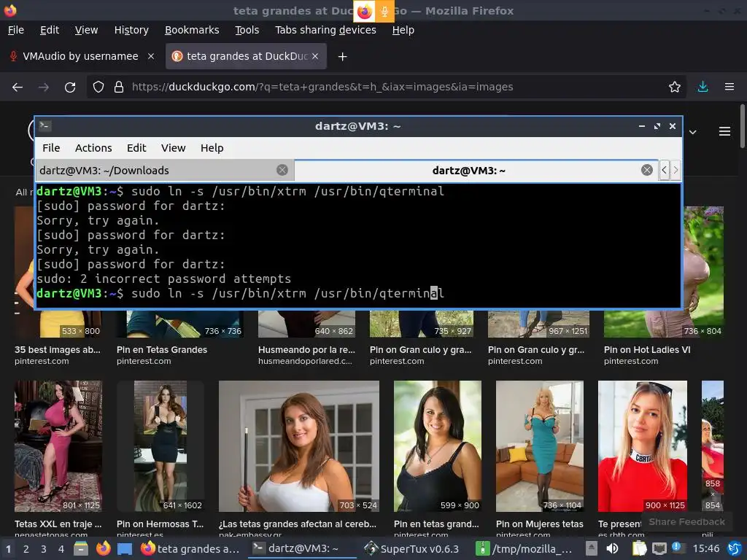
Task: Click the network connection tray icon
Action: (x=659, y=548)
